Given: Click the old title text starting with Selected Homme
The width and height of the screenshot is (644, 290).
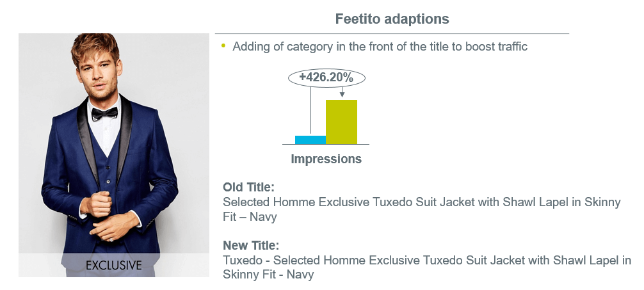Looking at the screenshot, I should [422, 209].
